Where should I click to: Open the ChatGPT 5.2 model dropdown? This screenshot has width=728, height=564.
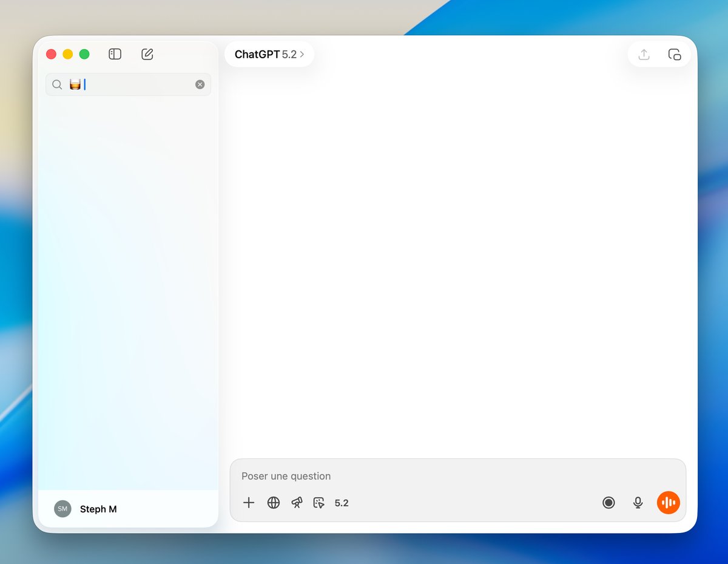[269, 54]
